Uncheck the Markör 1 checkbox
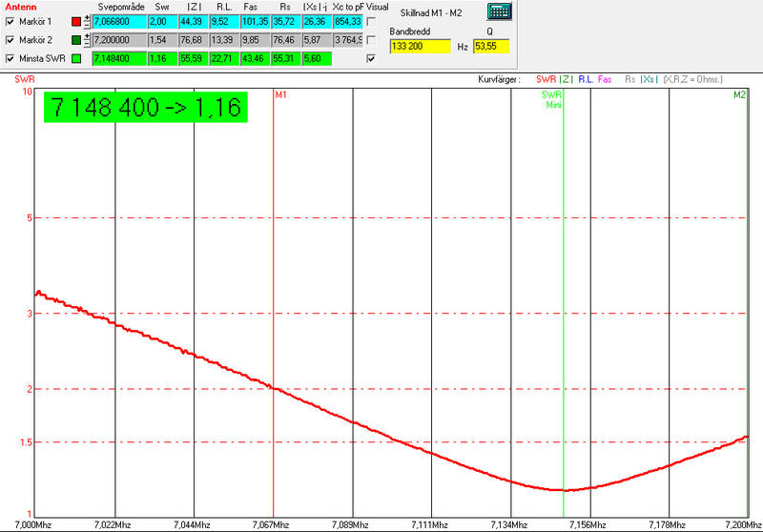 [10, 22]
